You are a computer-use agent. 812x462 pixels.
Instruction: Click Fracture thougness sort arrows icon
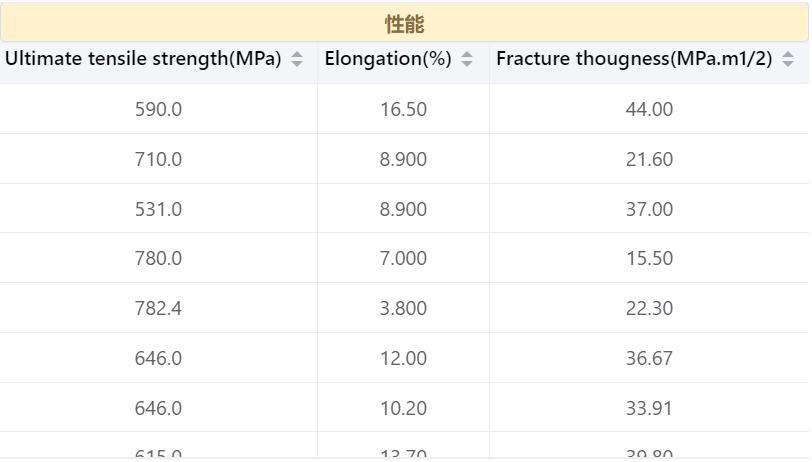(x=788, y=59)
